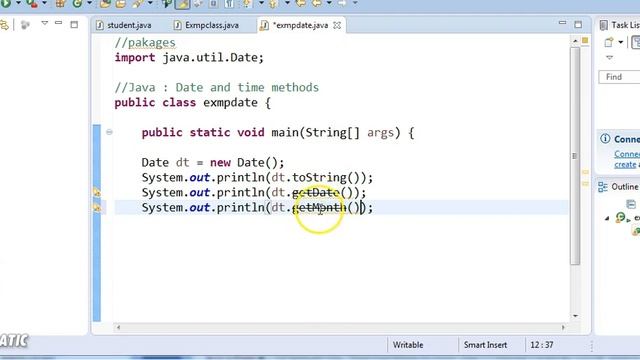Image resolution: width=640 pixels, height=360 pixels.
Task: Click the green New Java Class icon
Action: [77, 4]
